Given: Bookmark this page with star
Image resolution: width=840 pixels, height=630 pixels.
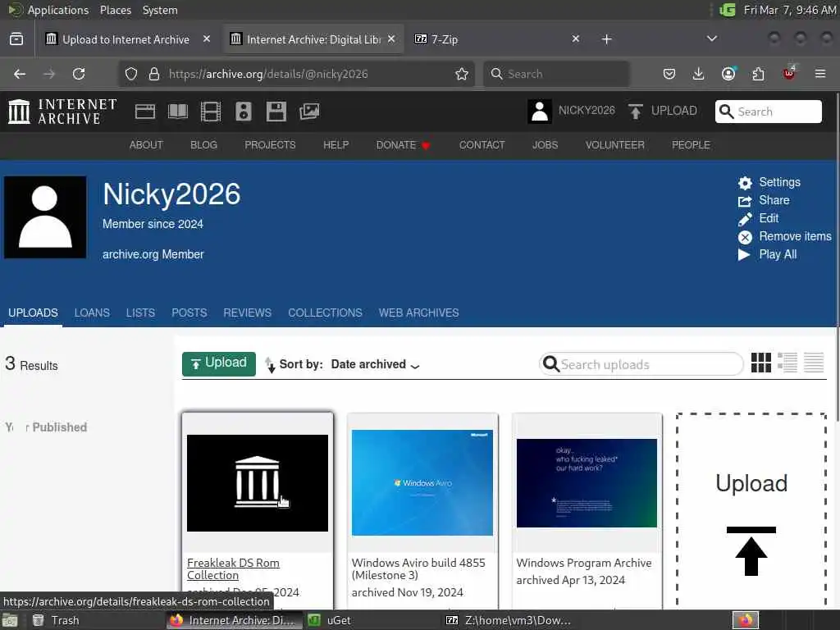Looking at the screenshot, I should click(x=462, y=74).
